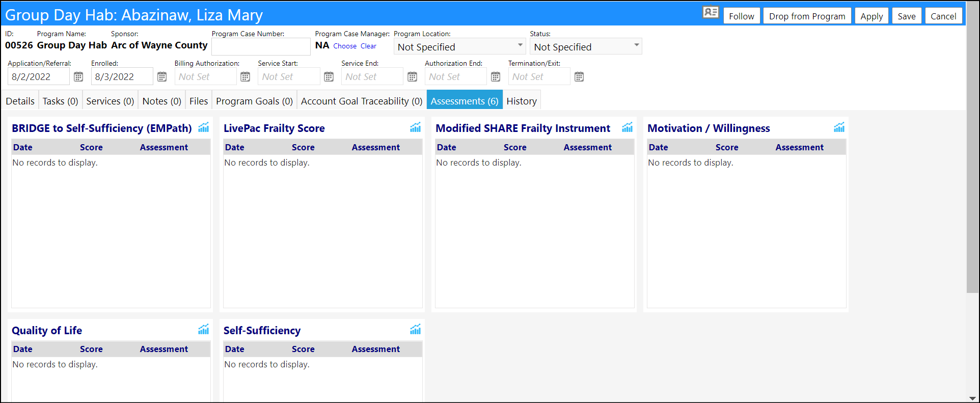Open chart icon for Self-Sufficiency panel

(416, 330)
